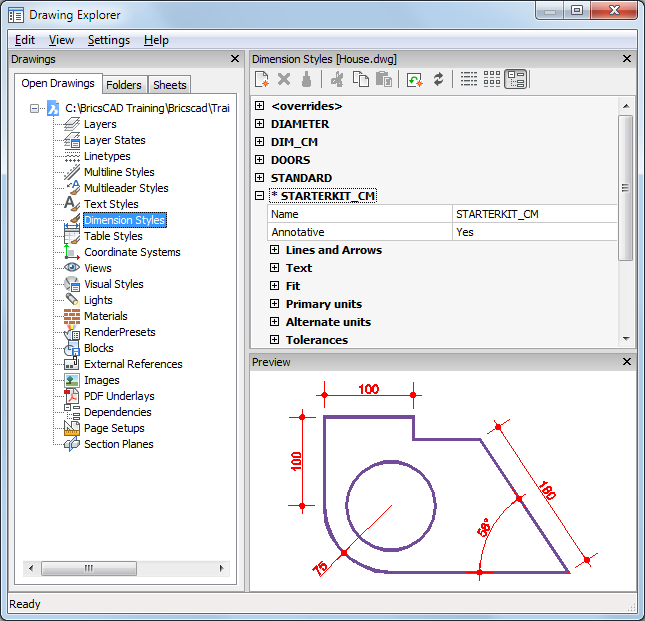Collapse the drawing file tree node
The width and height of the screenshot is (645, 621).
35,108
